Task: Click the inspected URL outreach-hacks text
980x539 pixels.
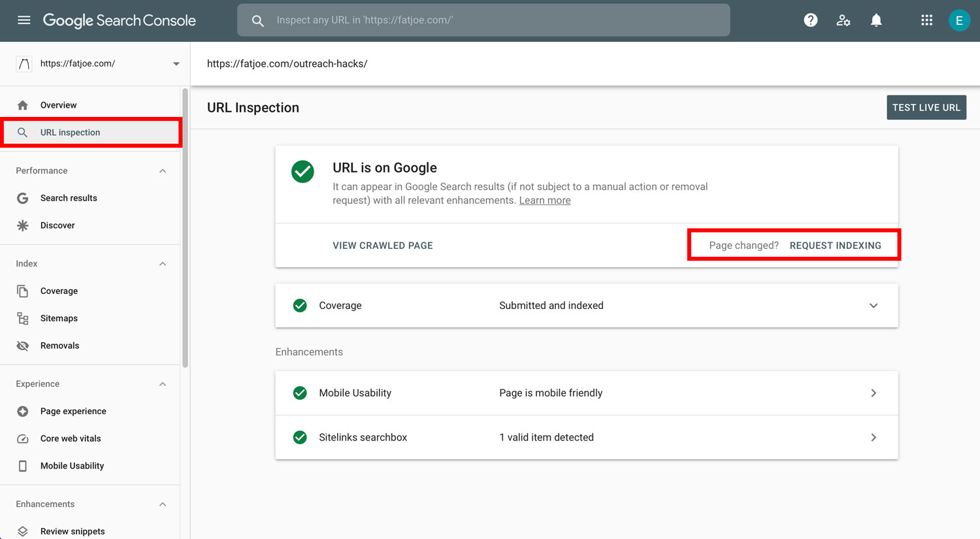Action: click(x=287, y=64)
